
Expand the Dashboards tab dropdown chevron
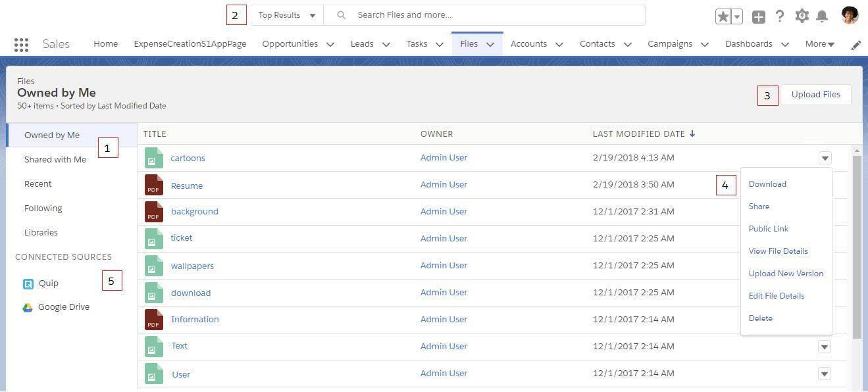(x=785, y=45)
